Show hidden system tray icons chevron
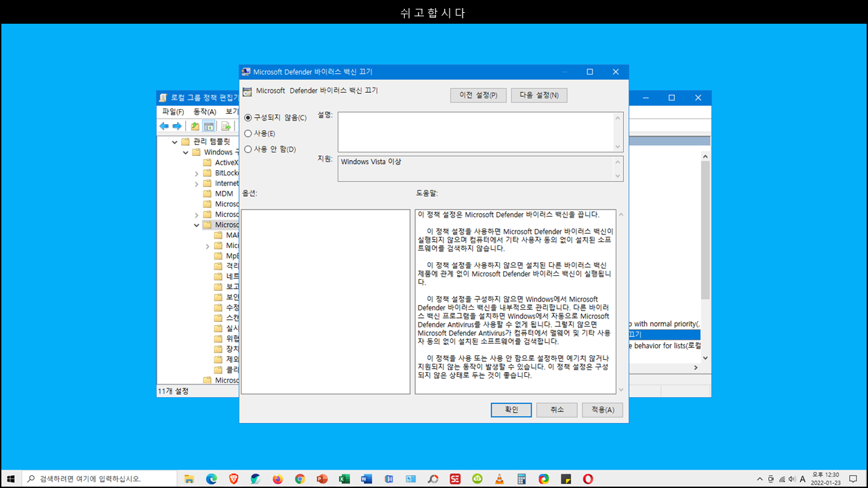The height and width of the screenshot is (488, 868). pyautogui.click(x=759, y=479)
